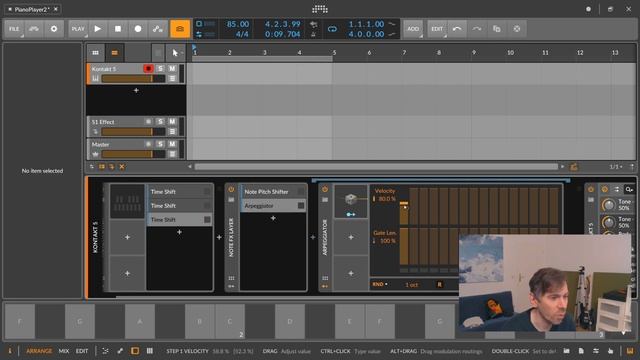Toggle the Arpeggiator layer's square button
The width and height of the screenshot is (640, 360).
[x=301, y=206]
